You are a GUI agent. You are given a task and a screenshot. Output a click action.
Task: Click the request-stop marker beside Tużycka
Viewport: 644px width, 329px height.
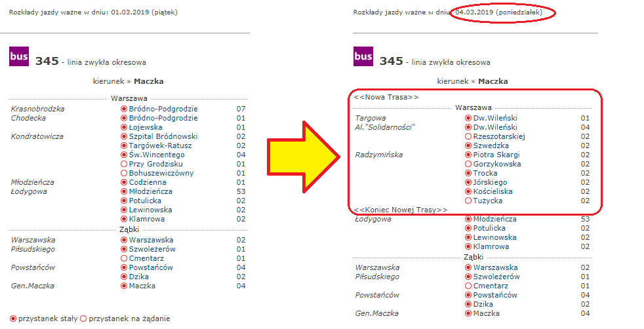(x=468, y=201)
